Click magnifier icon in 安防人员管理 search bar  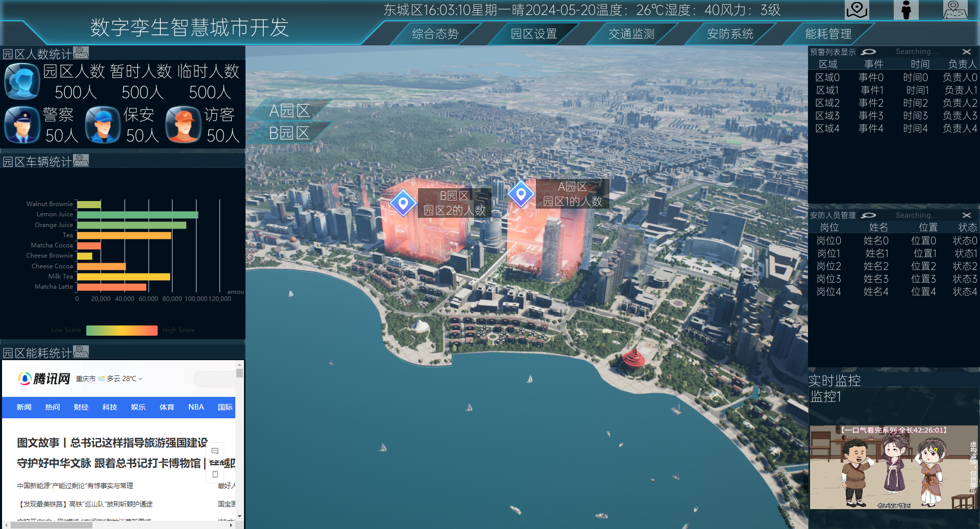click(x=868, y=215)
